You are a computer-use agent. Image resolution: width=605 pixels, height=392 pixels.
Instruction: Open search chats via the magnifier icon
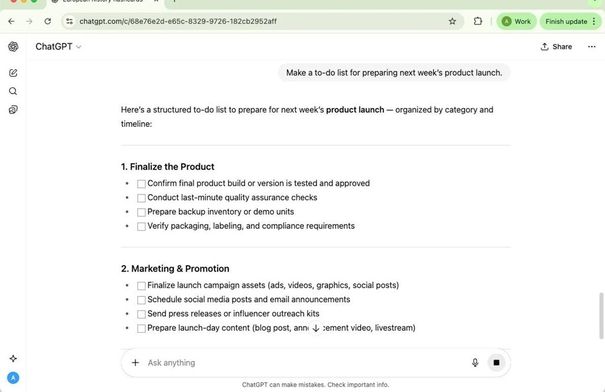(x=13, y=91)
